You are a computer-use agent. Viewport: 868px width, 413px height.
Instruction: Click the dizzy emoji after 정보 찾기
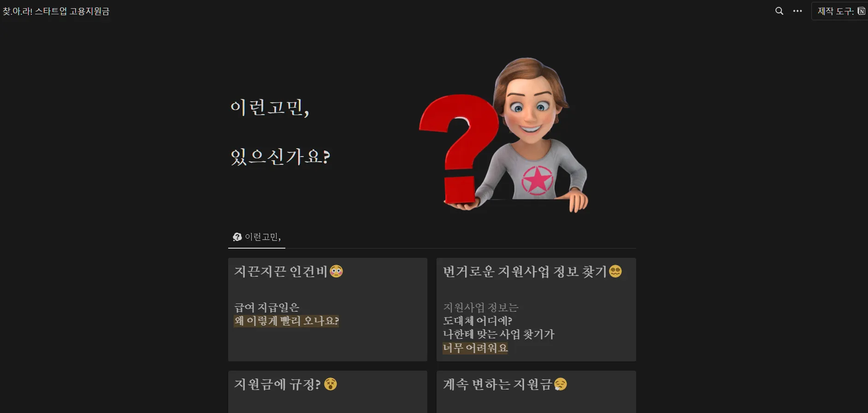pyautogui.click(x=615, y=271)
